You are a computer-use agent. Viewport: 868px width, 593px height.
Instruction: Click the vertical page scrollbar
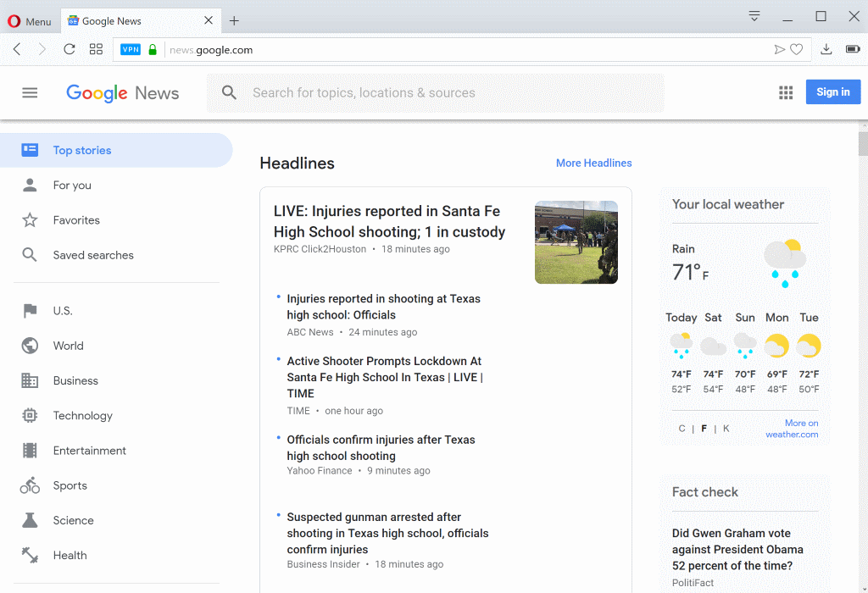click(x=863, y=339)
